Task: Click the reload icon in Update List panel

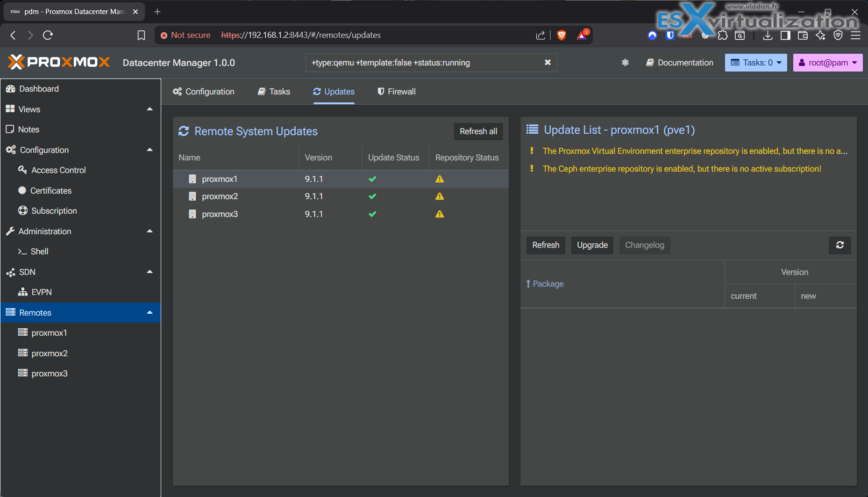Action: click(x=840, y=245)
